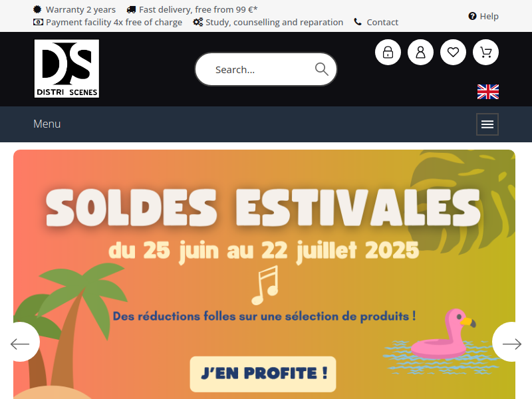532x399 pixels.
Task: View the wishlist heart icon
Action: tap(453, 53)
